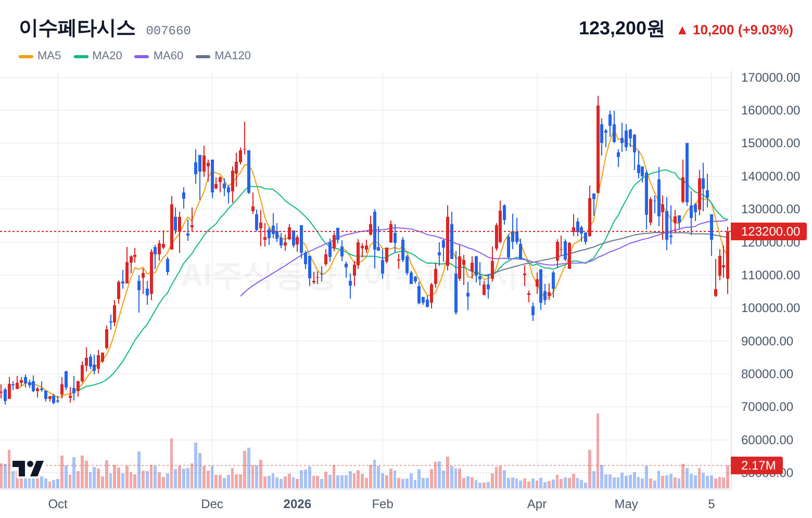Click the current price 123,200원 in the header
Screen dimensions: 812x518
[621, 29]
